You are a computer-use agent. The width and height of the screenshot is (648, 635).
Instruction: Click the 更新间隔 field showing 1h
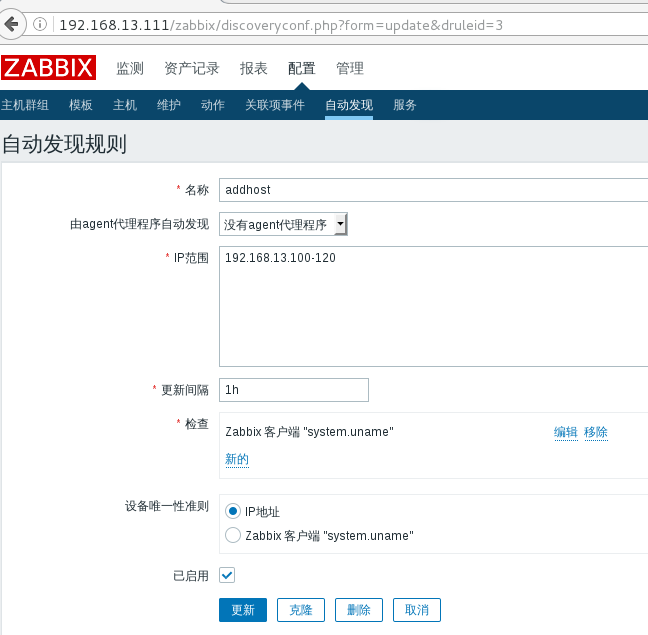294,390
